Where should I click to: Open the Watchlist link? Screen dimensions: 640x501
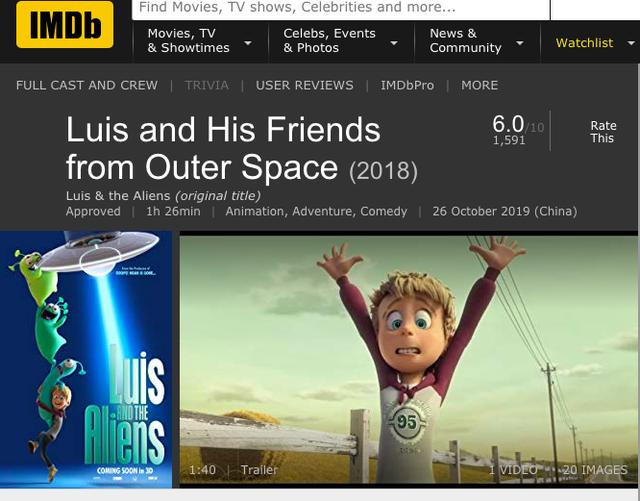tap(584, 43)
